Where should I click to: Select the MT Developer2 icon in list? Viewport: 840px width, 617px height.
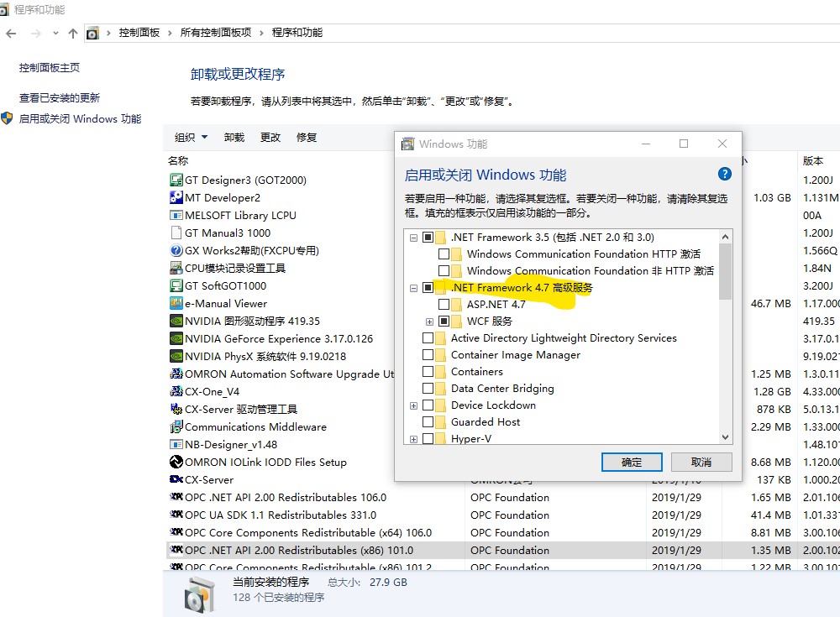176,197
